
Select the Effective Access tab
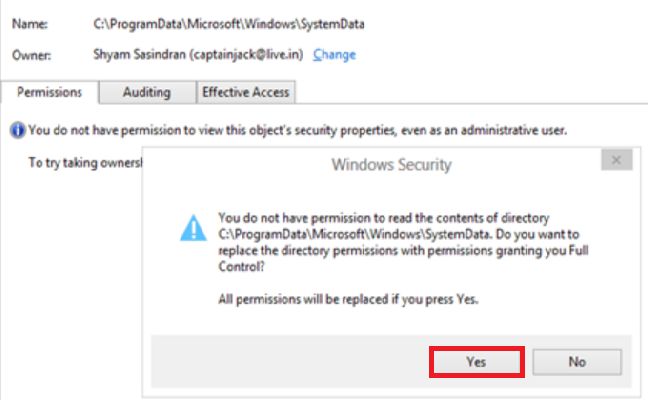tap(245, 92)
